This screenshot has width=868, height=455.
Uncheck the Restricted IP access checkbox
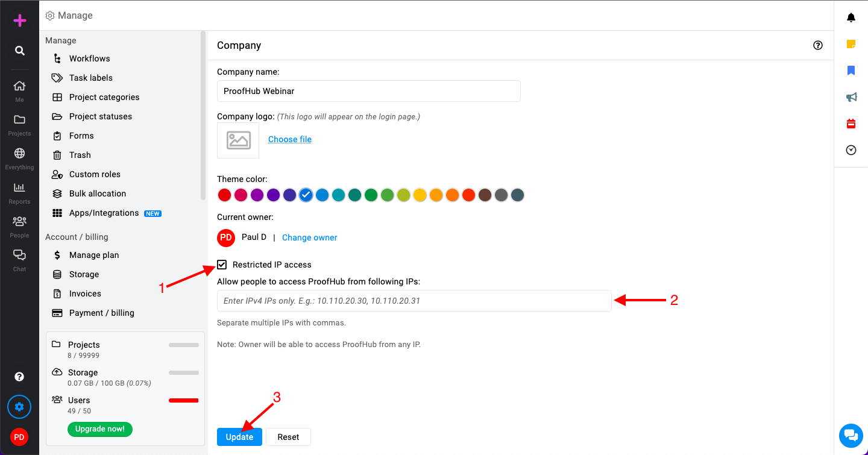[x=222, y=265]
